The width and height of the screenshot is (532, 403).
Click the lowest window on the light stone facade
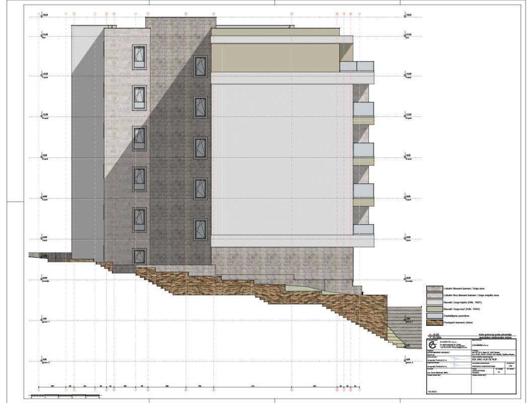coord(139,256)
